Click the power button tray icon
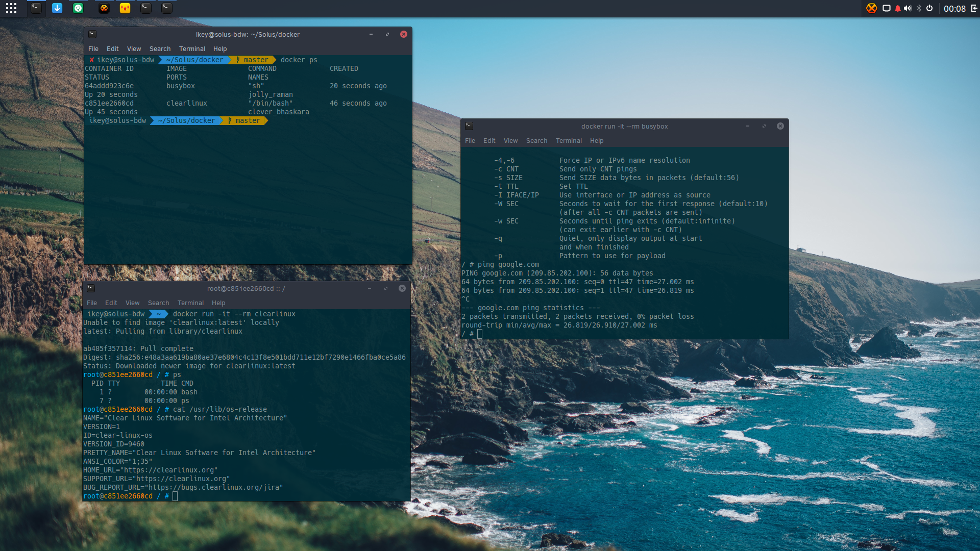 (929, 8)
